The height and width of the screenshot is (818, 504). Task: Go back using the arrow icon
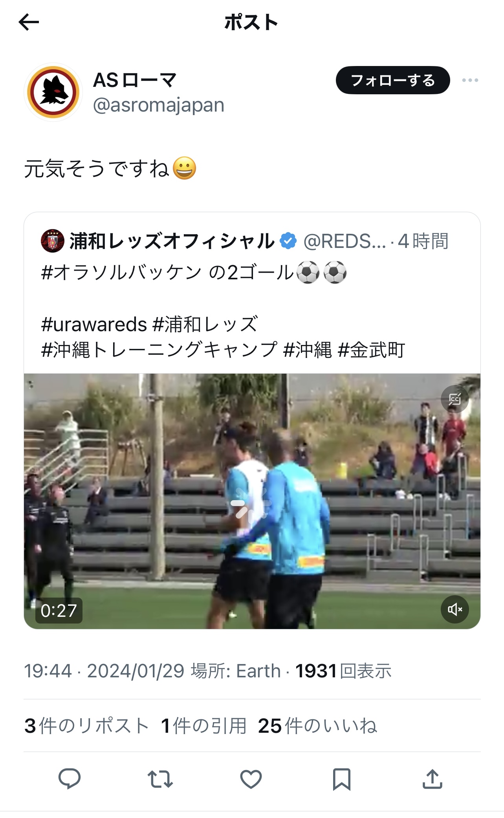click(29, 22)
